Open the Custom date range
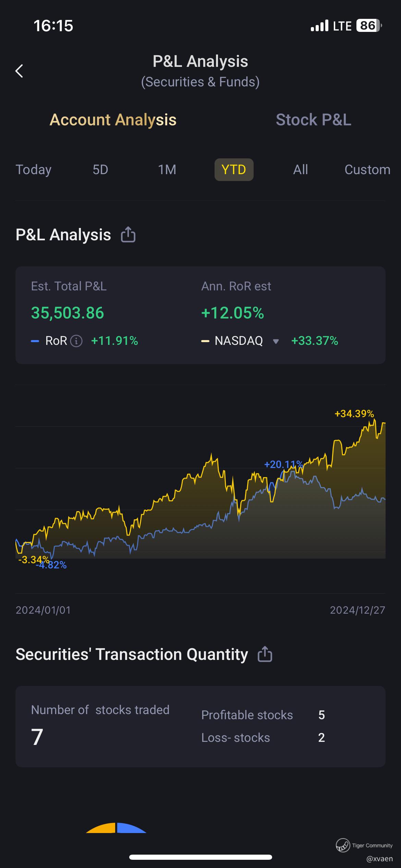 [x=367, y=170]
